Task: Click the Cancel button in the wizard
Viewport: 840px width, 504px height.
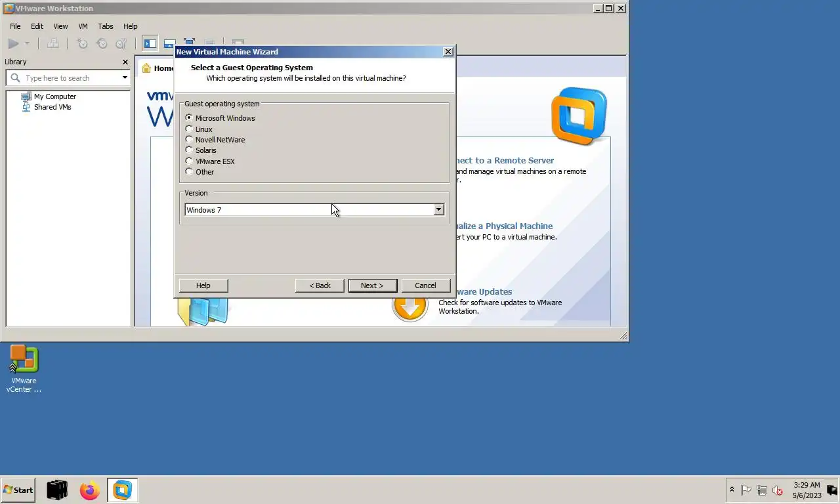Action: pos(425,285)
